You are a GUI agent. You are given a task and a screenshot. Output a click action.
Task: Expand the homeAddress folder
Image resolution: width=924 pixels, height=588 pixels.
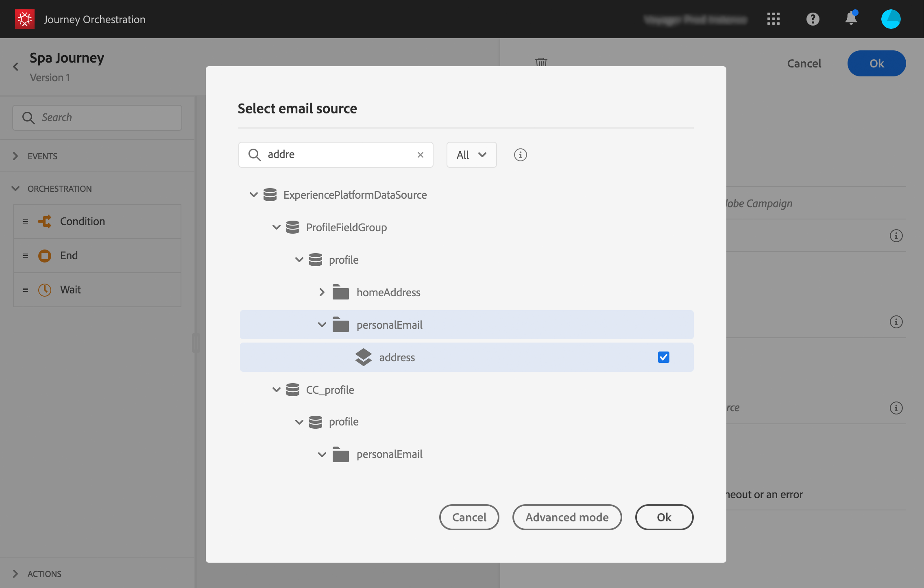pos(322,292)
